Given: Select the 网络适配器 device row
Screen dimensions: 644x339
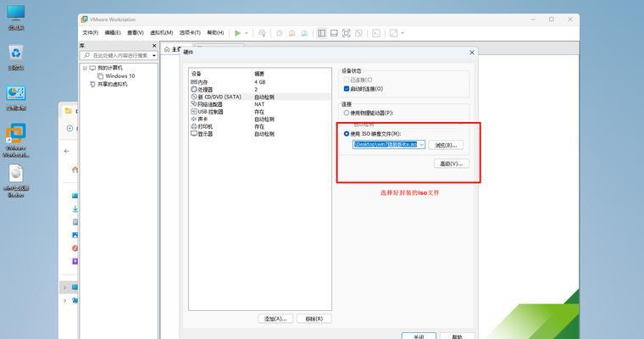Looking at the screenshot, I should [260, 104].
